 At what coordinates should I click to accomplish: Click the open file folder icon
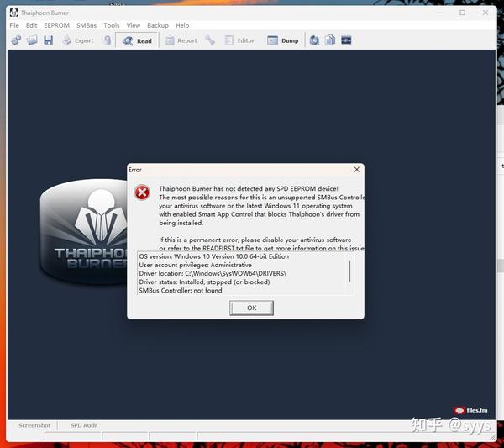click(x=32, y=40)
